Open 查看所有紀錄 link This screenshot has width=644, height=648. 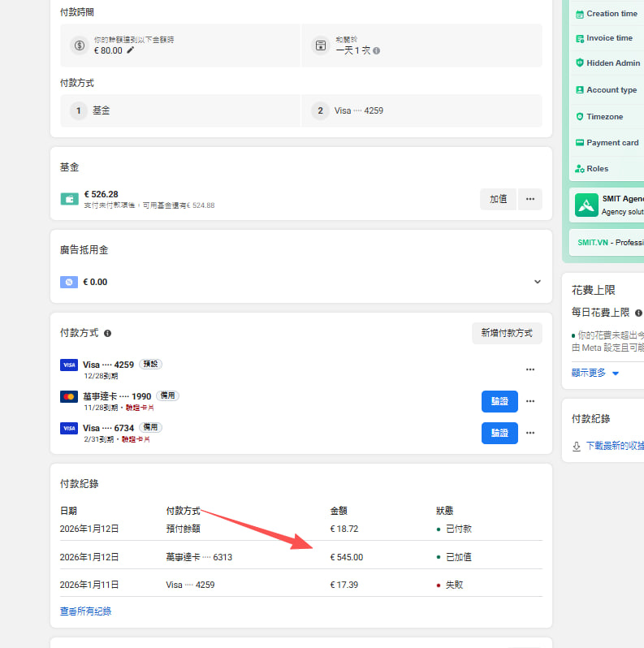(x=85, y=611)
